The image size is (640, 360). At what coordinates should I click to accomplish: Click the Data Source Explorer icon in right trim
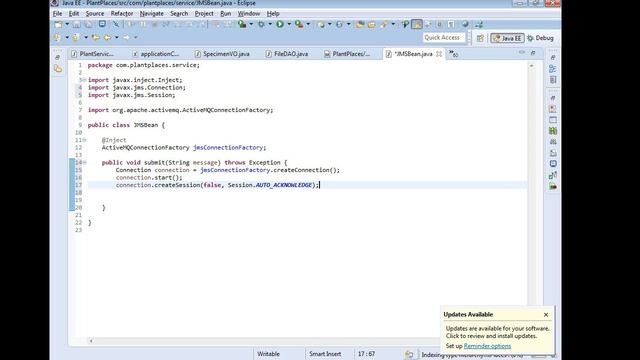coord(553,142)
